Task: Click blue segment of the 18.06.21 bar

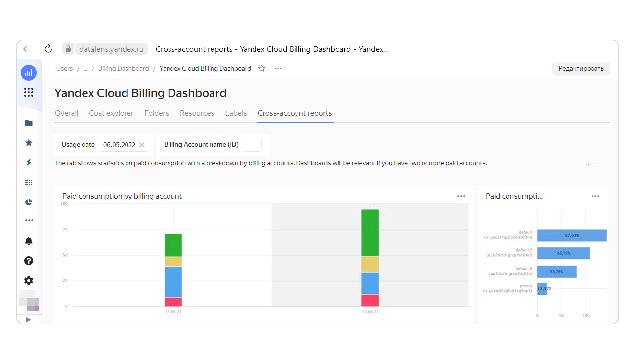Action: (173, 282)
